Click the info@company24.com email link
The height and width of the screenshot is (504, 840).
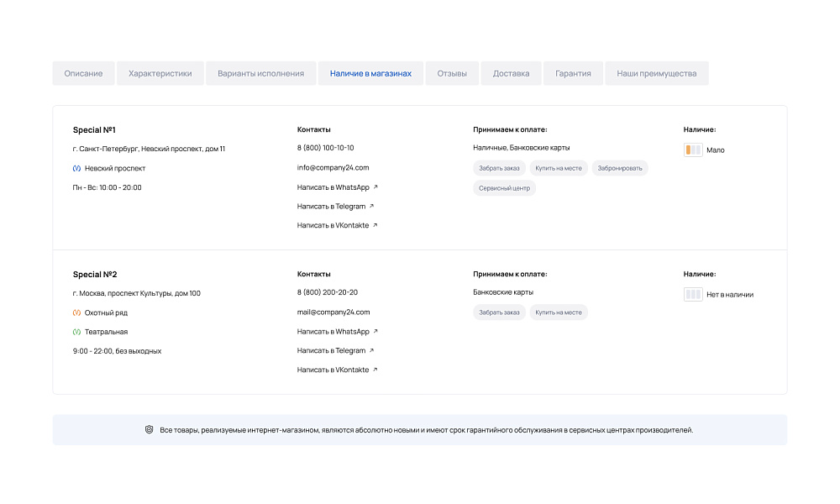coord(333,168)
